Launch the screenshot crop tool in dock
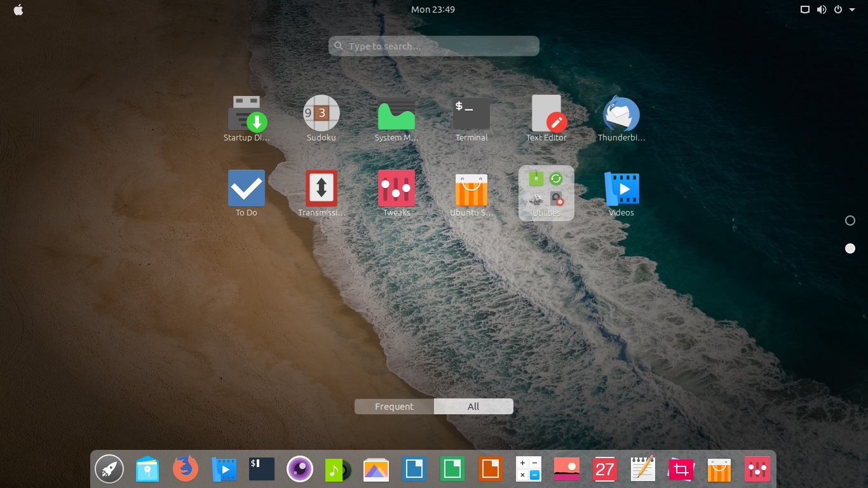Image resolution: width=868 pixels, height=488 pixels. point(681,470)
